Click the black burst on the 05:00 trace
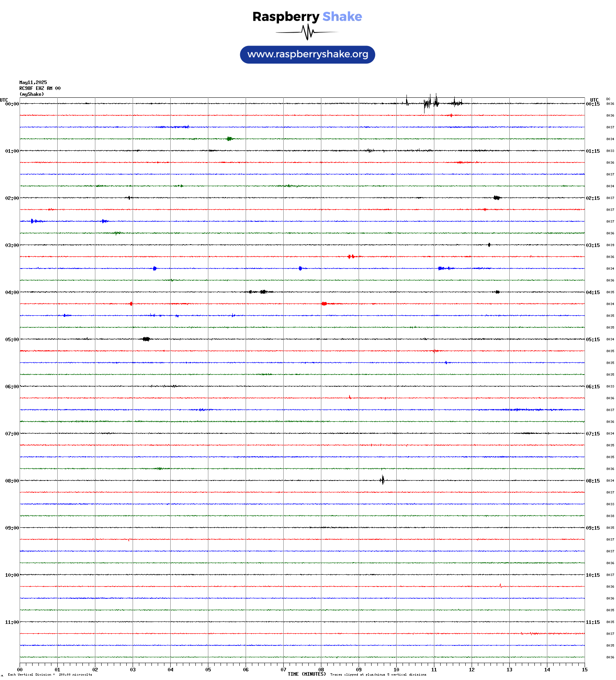616x680 pixels. click(x=146, y=339)
